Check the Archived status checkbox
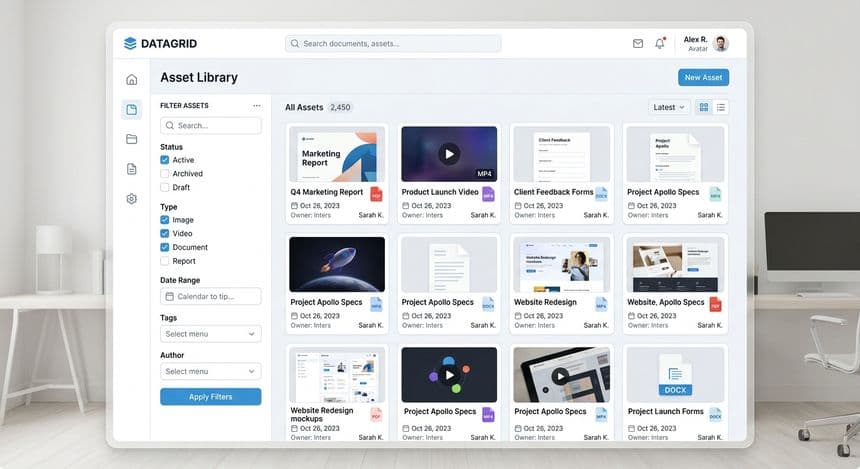Screen dimensions: 860x469 165,173
